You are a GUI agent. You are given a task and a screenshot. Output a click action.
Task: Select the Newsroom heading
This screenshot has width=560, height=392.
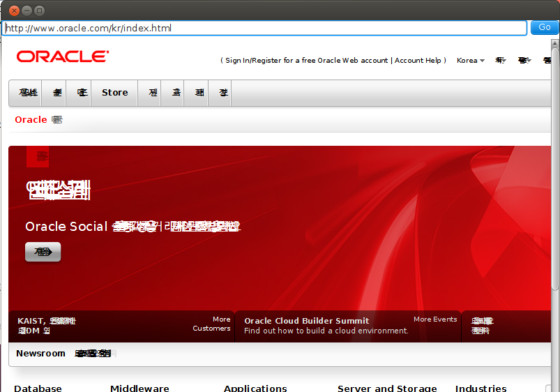[x=40, y=354]
